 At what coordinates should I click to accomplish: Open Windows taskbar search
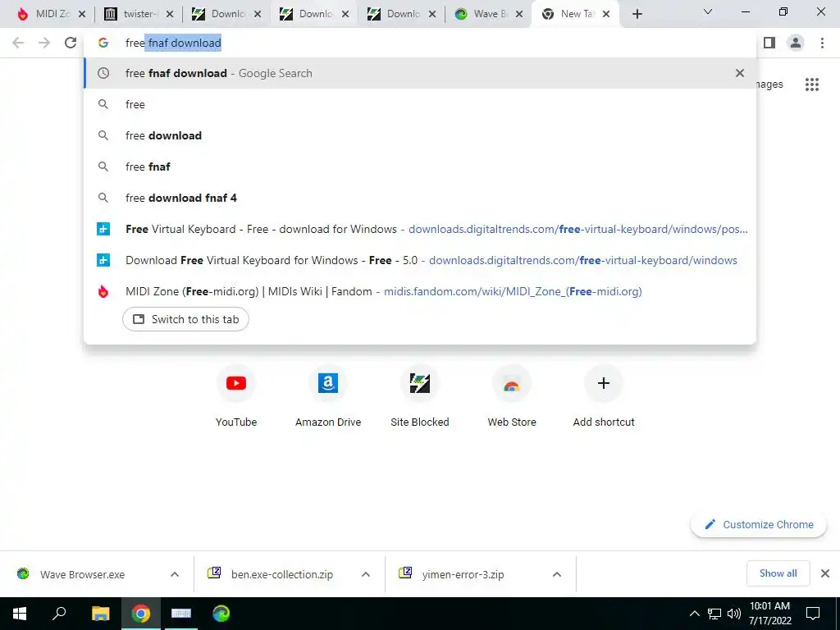(x=59, y=614)
